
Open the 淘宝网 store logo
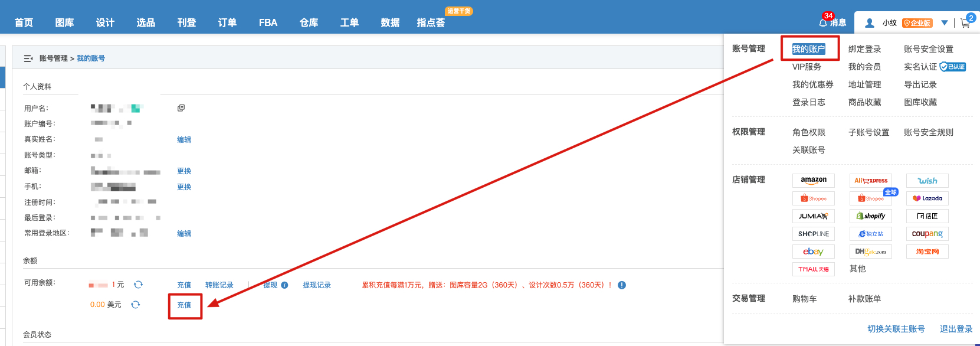(x=927, y=252)
